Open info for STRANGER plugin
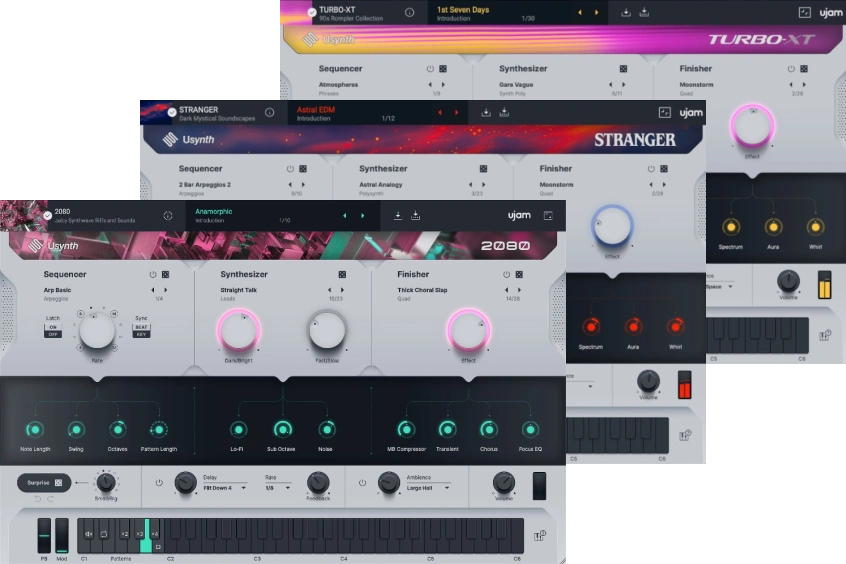The width and height of the screenshot is (846, 564). point(269,112)
